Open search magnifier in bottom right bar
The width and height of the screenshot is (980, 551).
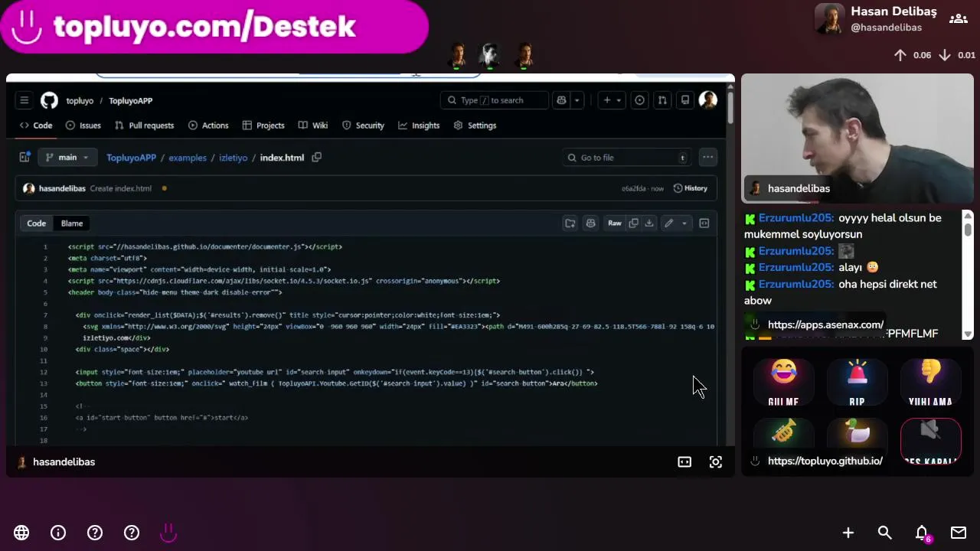pyautogui.click(x=885, y=533)
